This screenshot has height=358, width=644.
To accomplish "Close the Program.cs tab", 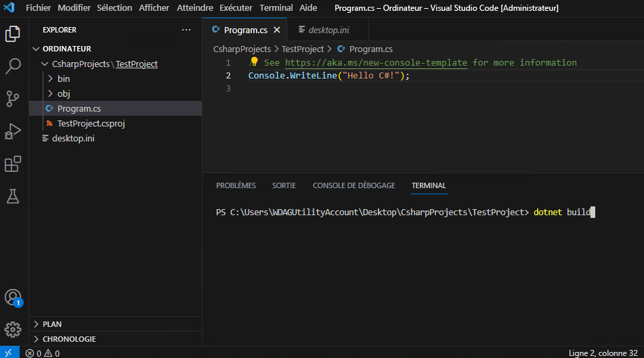I will click(x=277, y=30).
